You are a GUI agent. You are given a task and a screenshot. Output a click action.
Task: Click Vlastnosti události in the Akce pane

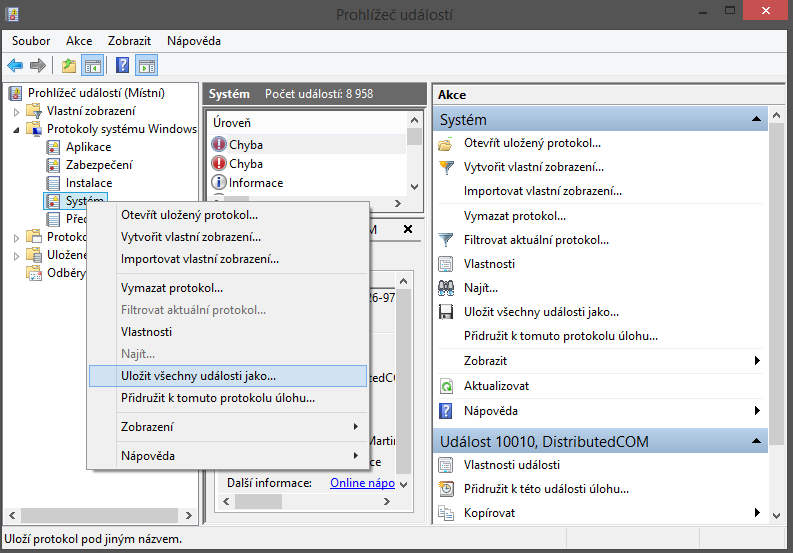coord(512,465)
